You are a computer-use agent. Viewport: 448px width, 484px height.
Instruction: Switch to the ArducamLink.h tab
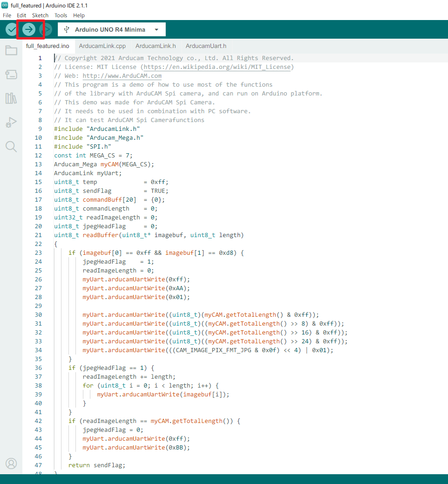coord(156,46)
